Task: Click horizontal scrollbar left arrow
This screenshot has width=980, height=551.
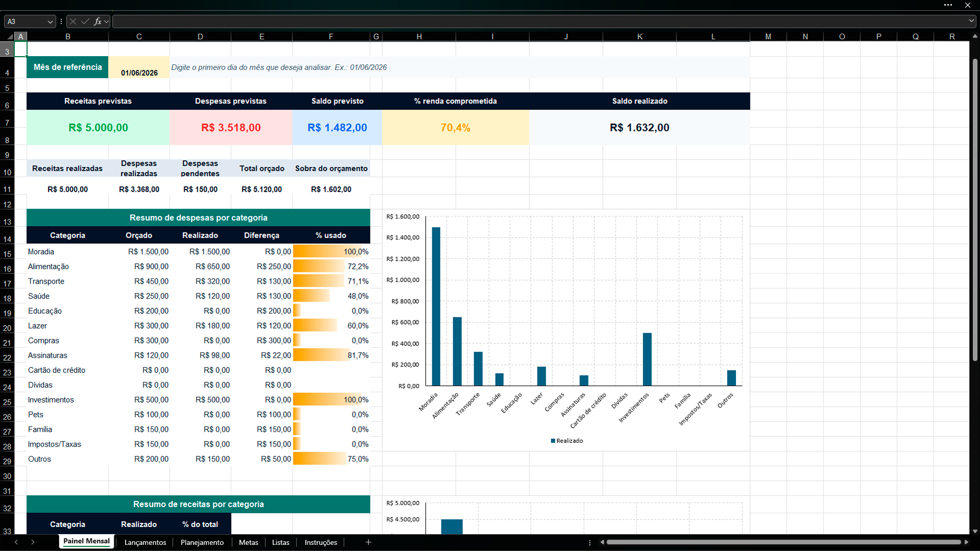Action: pyautogui.click(x=602, y=542)
